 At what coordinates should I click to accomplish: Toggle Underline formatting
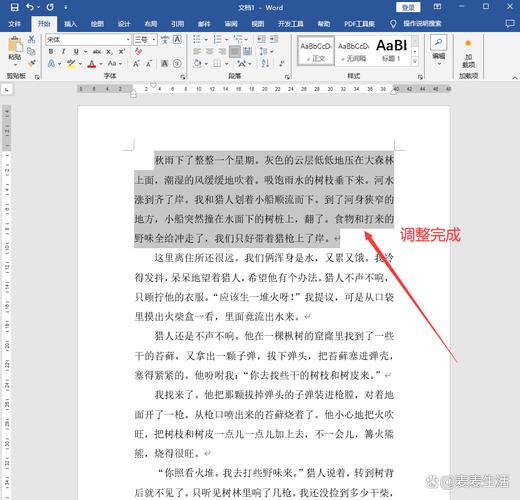76,51
